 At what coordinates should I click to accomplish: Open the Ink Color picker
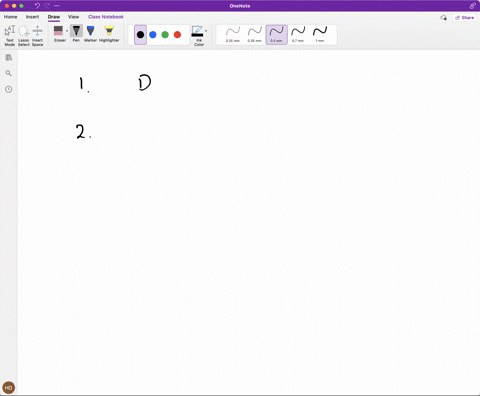(198, 36)
